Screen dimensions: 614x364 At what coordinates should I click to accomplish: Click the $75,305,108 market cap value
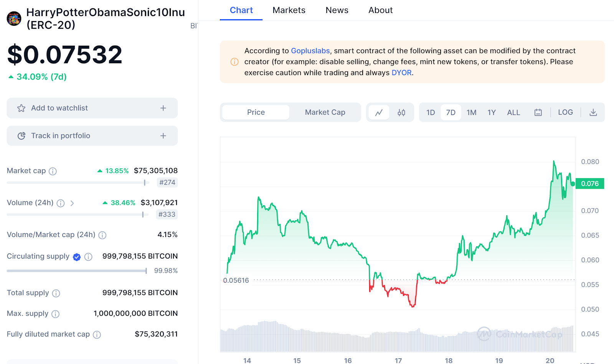coord(156,171)
